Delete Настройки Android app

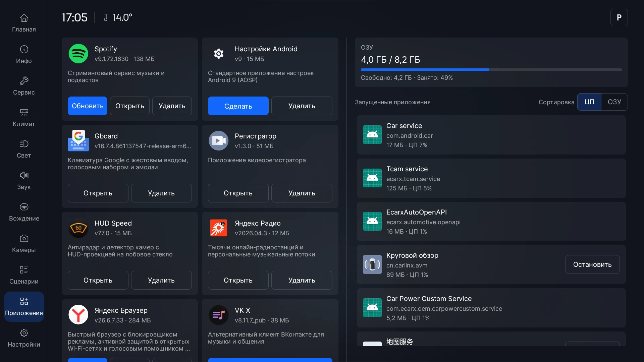coord(302,106)
